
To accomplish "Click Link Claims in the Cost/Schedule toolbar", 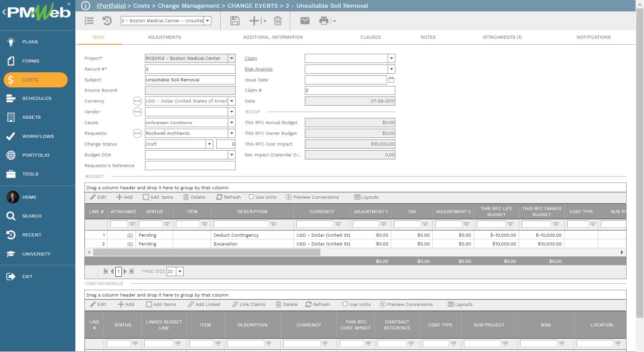I will pyautogui.click(x=249, y=304).
